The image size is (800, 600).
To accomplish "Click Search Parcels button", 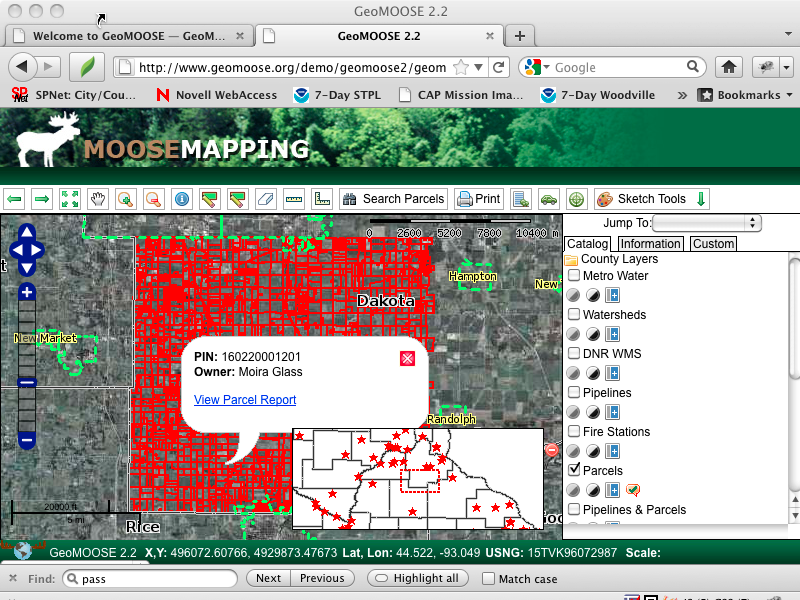I will [x=393, y=199].
